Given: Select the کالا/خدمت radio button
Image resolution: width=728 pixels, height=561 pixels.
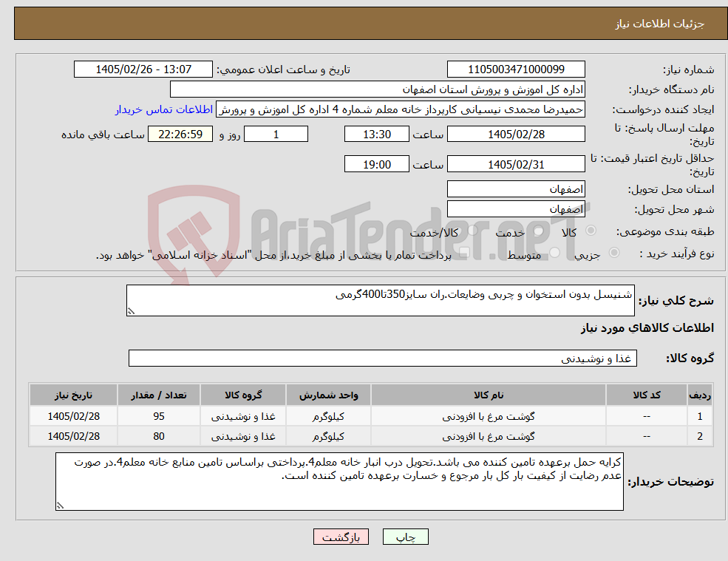Looking at the screenshot, I should 472,231.
